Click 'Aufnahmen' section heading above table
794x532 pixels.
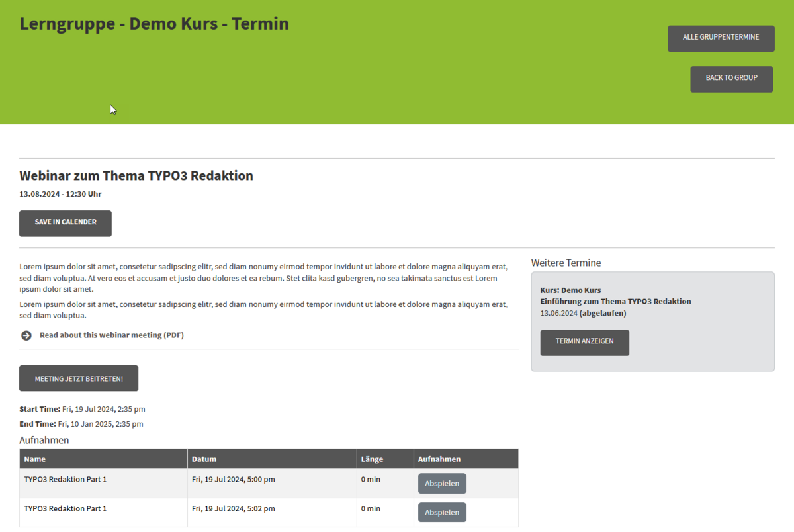(44, 440)
